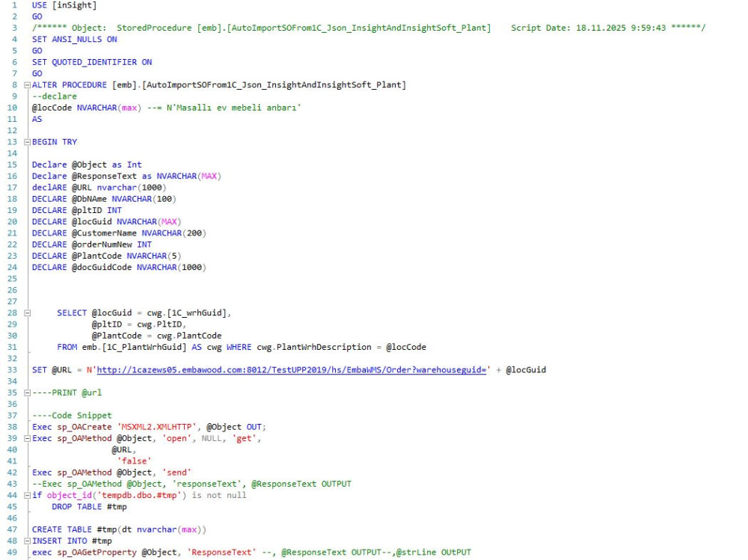This screenshot has width=748, height=560.
Task: Click DECLARE @locGuid NVARCHAR(MAX)
Action: click(x=107, y=222)
